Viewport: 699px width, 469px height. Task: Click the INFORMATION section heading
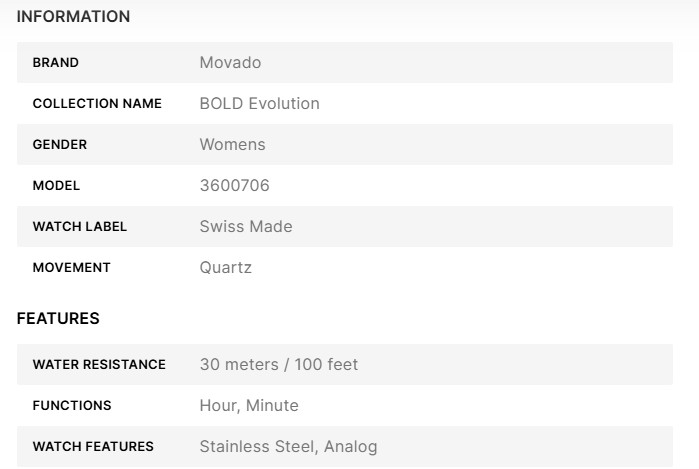pyautogui.click(x=73, y=17)
